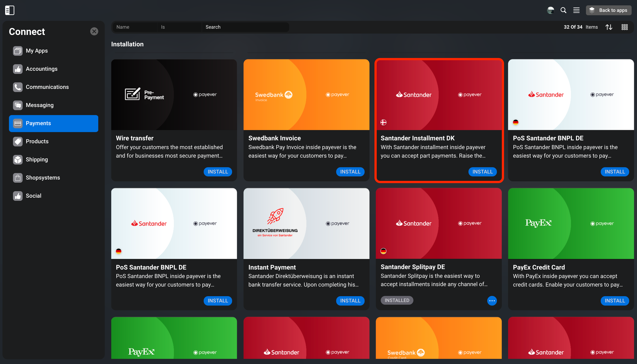Viewport: 637px width, 364px height.
Task: Click the Messaging chat icon
Action: click(18, 105)
